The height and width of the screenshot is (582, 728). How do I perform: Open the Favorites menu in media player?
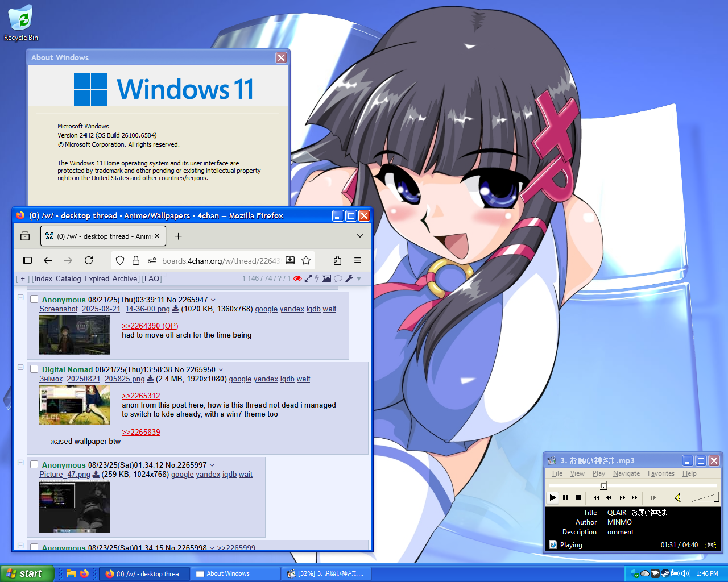661,473
